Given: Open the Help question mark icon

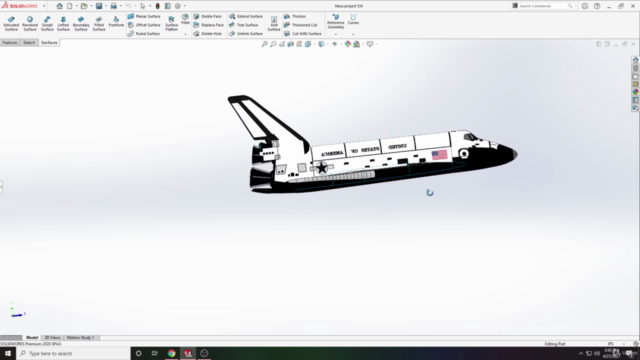Looking at the screenshot, I should (x=597, y=6).
